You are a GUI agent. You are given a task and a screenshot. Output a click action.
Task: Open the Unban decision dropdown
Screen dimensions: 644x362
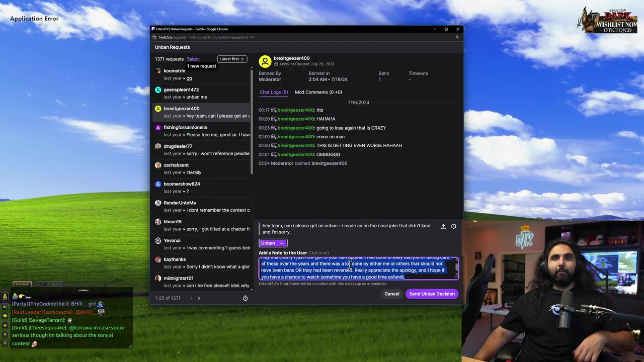273,243
